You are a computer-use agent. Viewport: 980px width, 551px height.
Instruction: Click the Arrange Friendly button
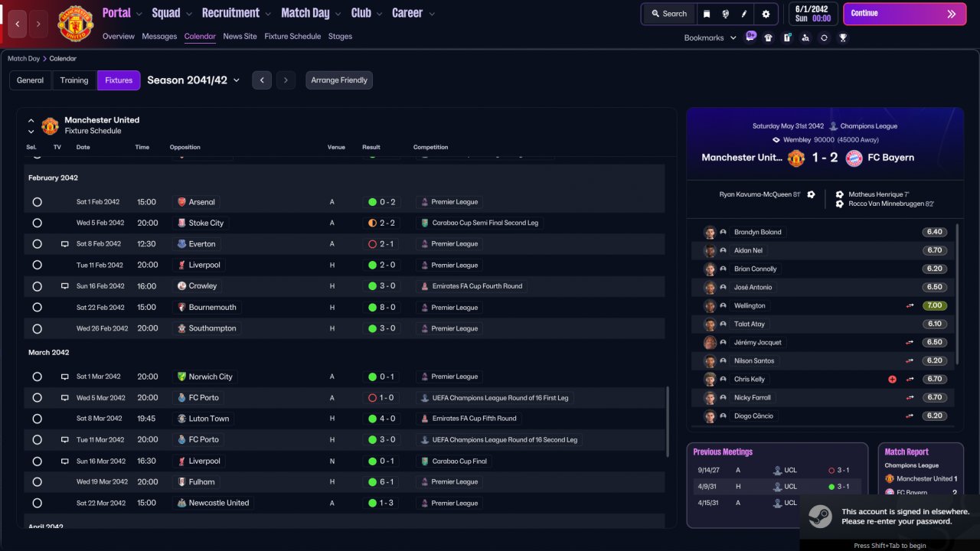click(339, 80)
